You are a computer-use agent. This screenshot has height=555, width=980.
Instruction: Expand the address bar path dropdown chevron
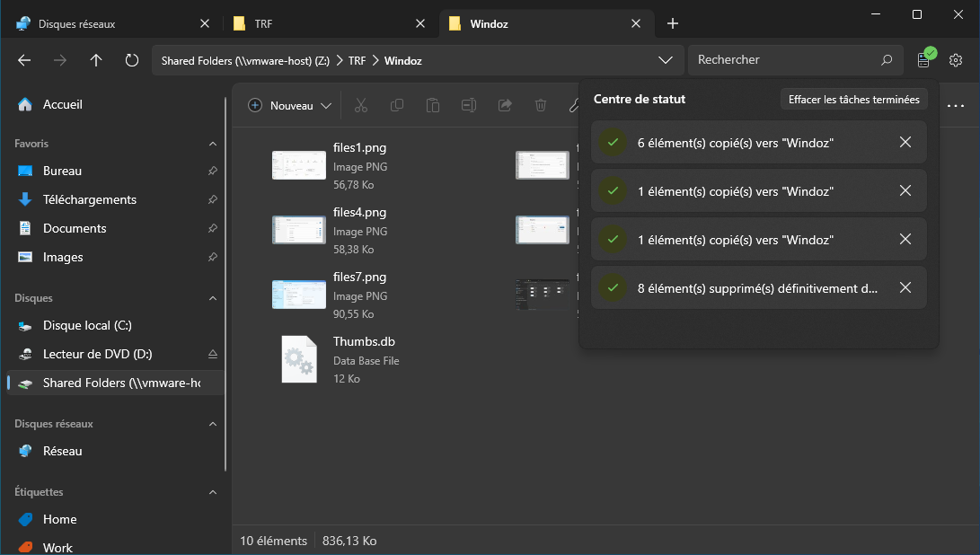tap(666, 60)
